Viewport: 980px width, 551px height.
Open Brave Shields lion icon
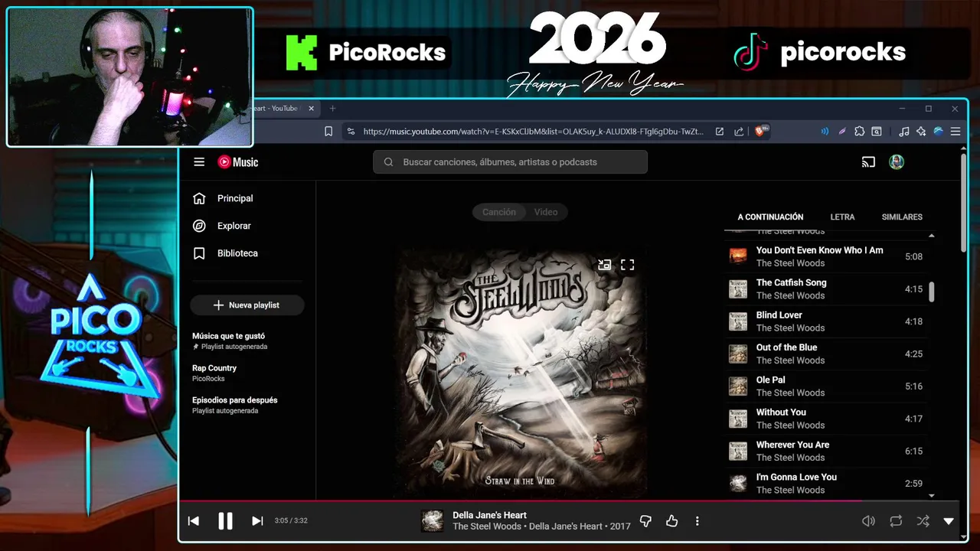pyautogui.click(x=762, y=131)
